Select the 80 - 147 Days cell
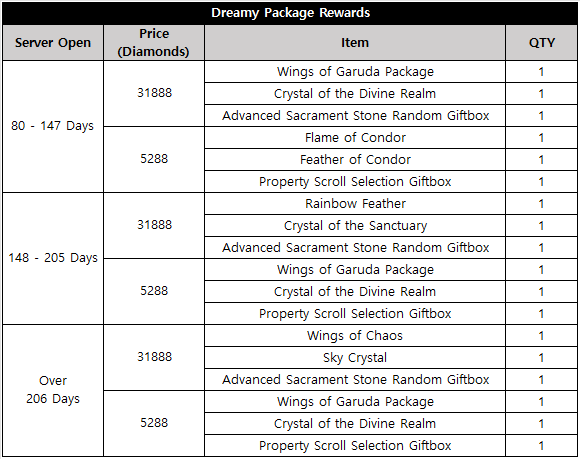 [x=53, y=126]
